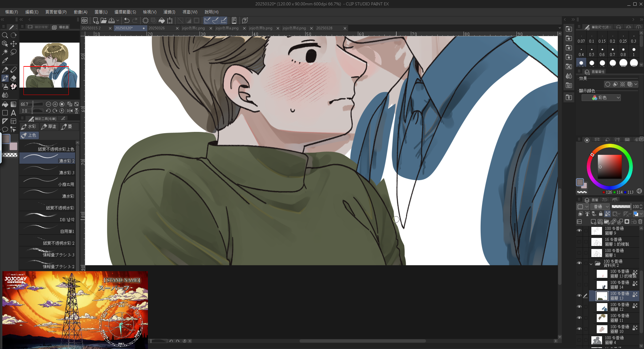This screenshot has height=349, width=644.
Task: Select the Rotate view tool
Action: click(x=13, y=35)
